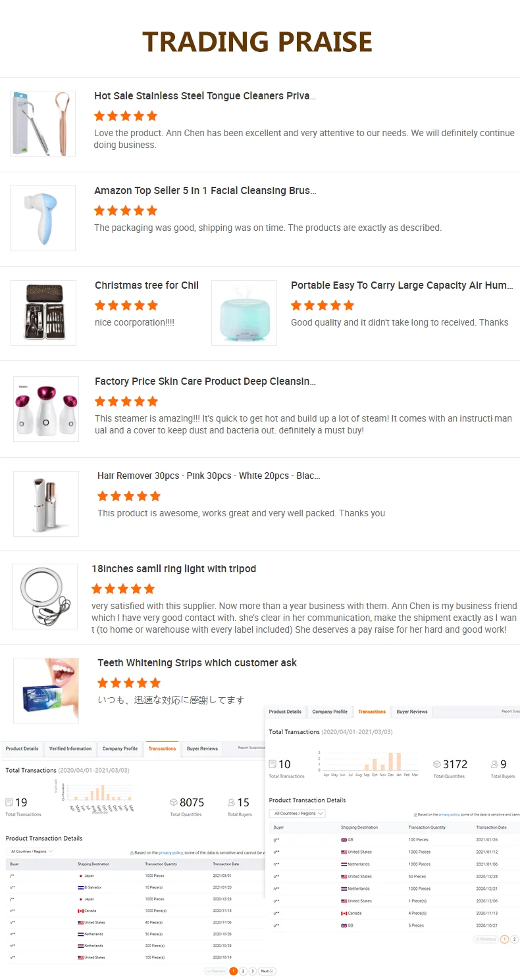520x980 pixels.
Task: Click the buyers icon next to 15
Action: click(x=231, y=802)
